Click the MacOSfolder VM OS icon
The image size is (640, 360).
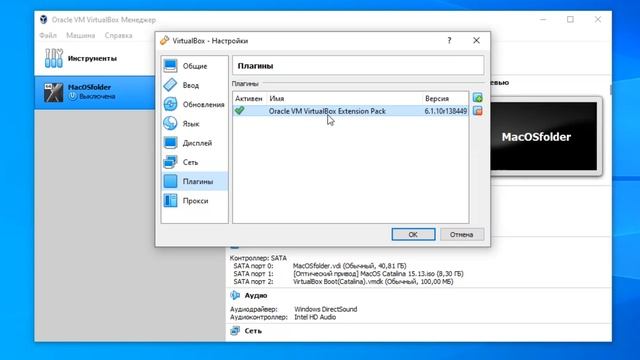click(53, 92)
